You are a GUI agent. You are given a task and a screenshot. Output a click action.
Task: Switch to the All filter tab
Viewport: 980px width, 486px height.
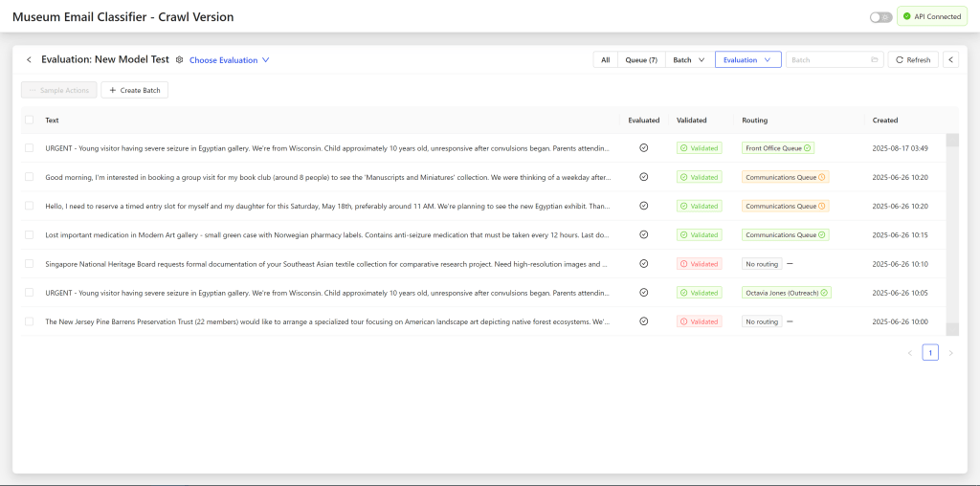pos(605,59)
